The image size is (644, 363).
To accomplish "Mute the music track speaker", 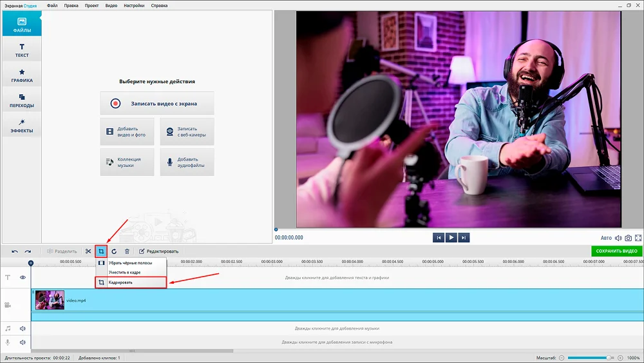I will click(23, 328).
